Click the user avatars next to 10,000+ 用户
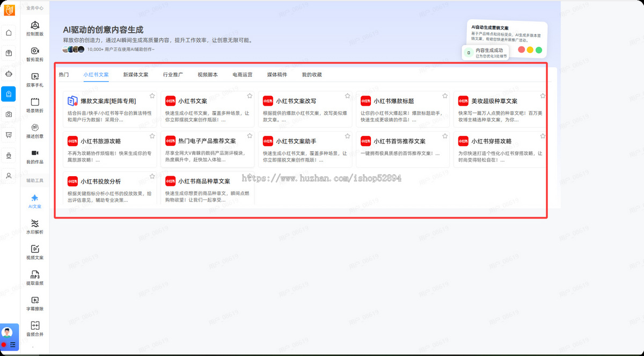This screenshot has width=644, height=356. point(74,49)
